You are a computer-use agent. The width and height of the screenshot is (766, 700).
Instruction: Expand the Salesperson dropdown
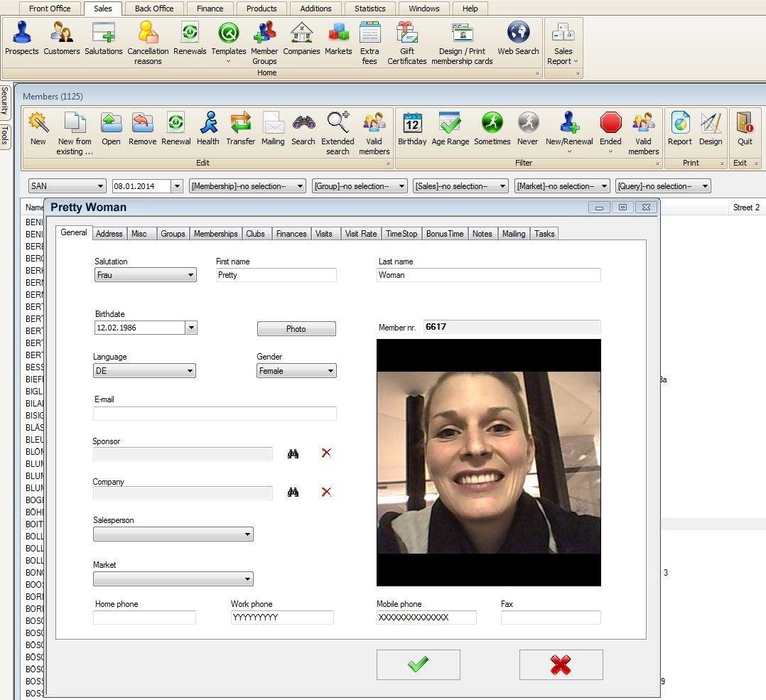tap(248, 534)
